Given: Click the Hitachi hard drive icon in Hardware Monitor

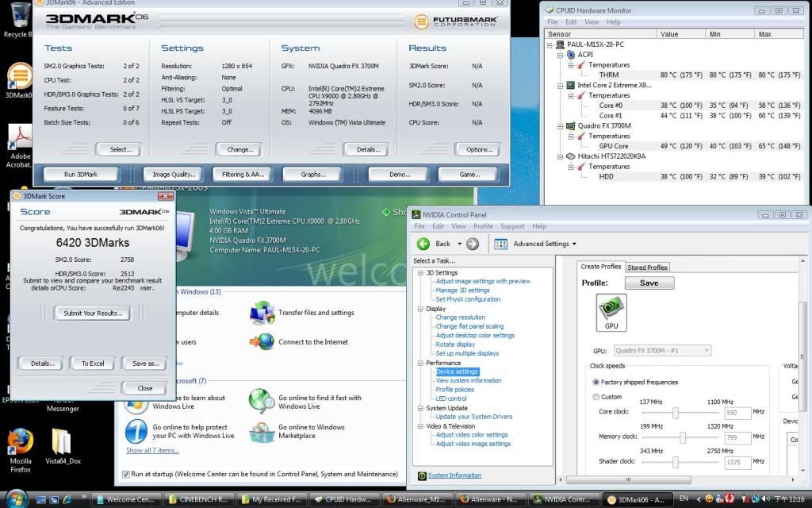Looking at the screenshot, I should tap(570, 156).
